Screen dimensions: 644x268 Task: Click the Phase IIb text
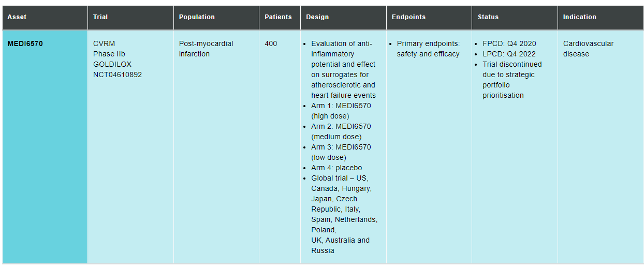pos(109,54)
